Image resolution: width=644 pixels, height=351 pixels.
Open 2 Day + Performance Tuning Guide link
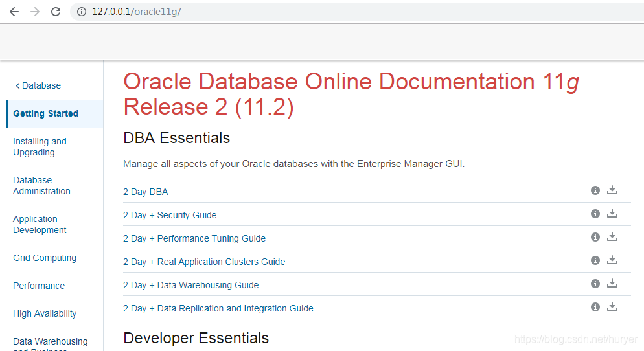[194, 239]
